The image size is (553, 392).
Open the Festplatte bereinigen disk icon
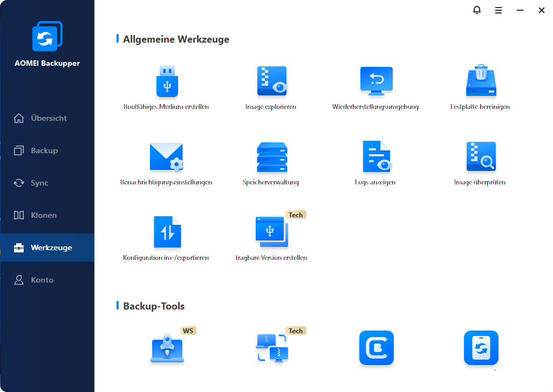[x=481, y=80]
